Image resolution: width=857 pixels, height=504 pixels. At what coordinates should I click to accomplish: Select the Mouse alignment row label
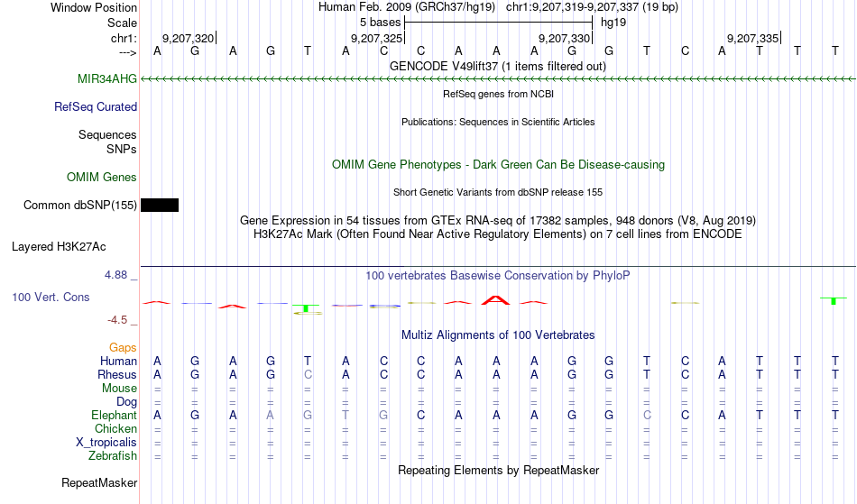tap(120, 389)
